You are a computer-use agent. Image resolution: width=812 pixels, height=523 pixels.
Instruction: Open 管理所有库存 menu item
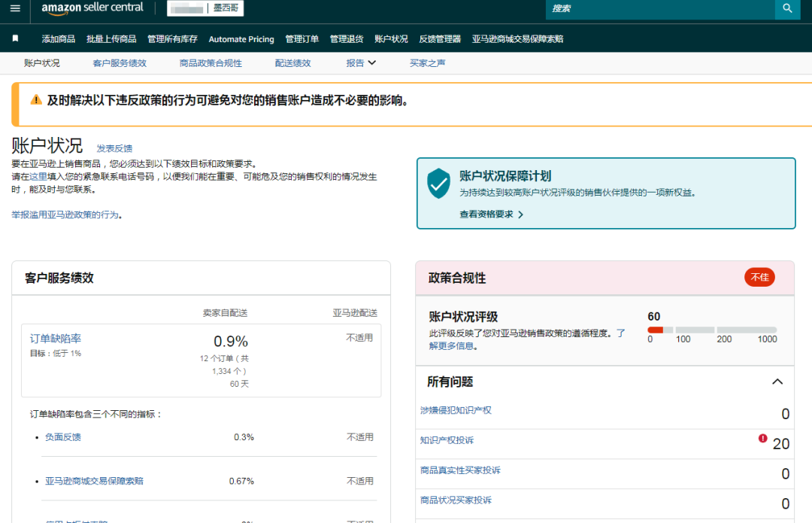click(x=172, y=39)
